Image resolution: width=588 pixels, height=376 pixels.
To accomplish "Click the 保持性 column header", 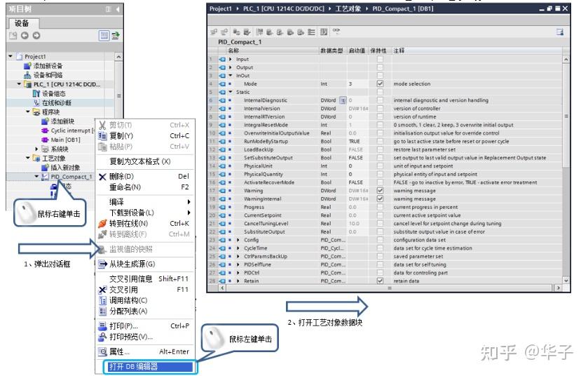I will 379,51.
